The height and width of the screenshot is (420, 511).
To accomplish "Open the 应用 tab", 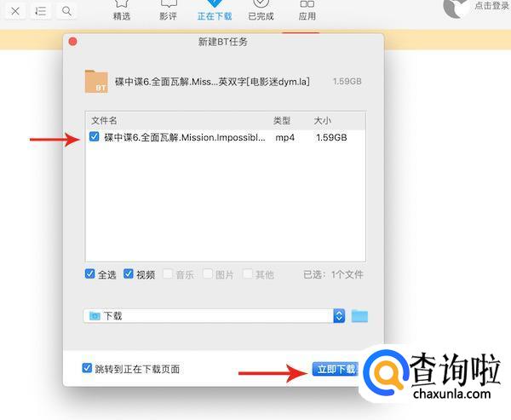I will pyautogui.click(x=307, y=10).
